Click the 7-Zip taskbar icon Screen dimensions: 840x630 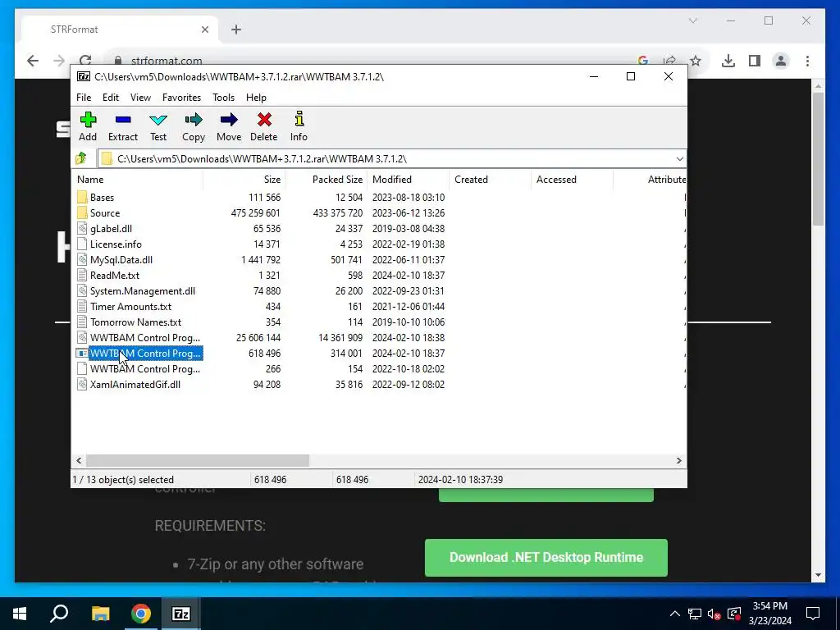181,614
